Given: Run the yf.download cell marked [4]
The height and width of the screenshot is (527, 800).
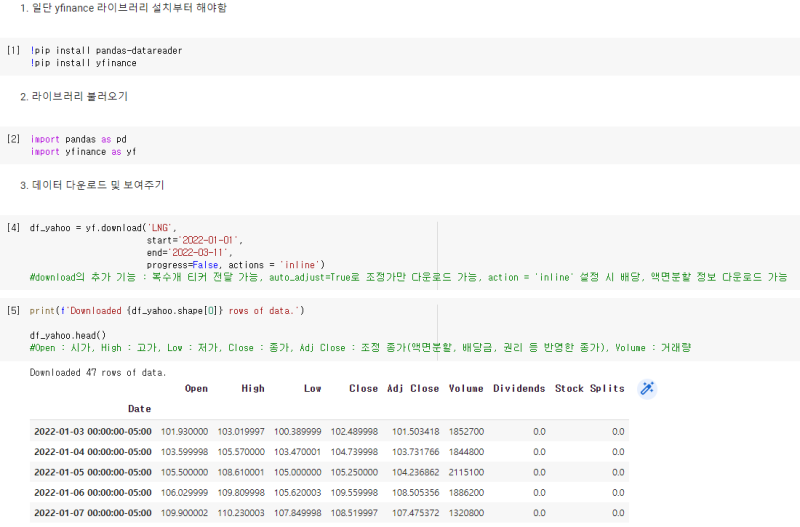Looking at the screenshot, I should [14, 228].
